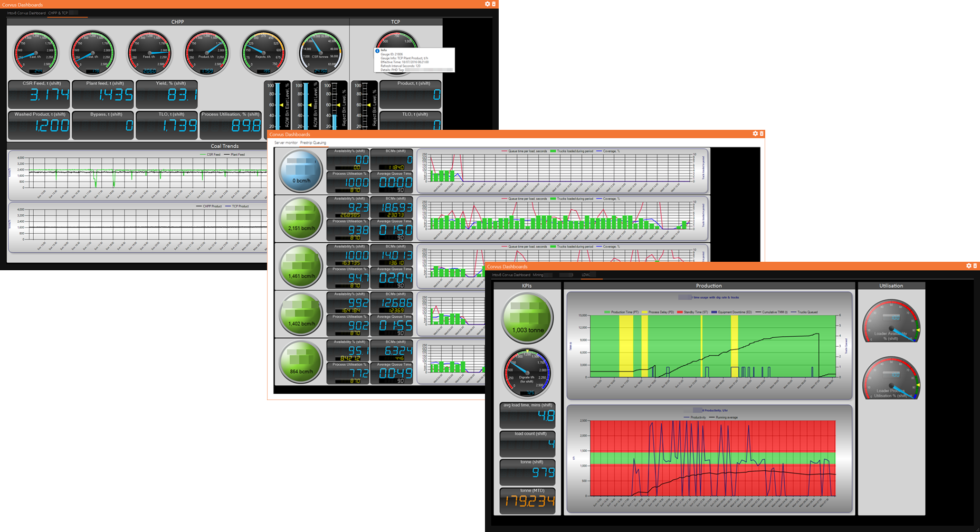Click the green 1,003 tonne status orb
Viewport: 980px width, 532px height.
[x=527, y=318]
